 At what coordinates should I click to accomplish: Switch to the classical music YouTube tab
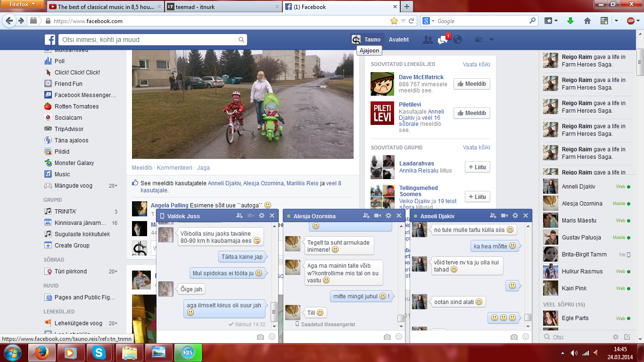click(106, 7)
